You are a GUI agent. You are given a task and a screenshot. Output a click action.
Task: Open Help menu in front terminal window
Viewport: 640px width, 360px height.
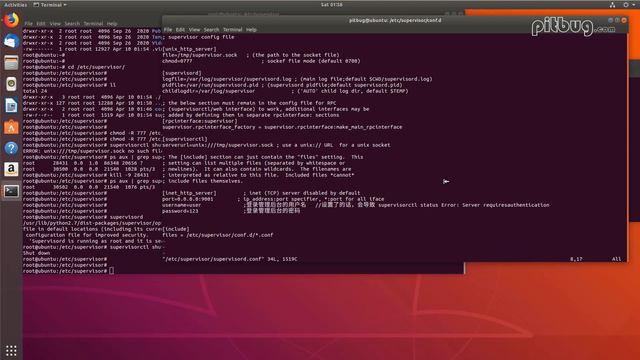pyautogui.click(x=251, y=30)
